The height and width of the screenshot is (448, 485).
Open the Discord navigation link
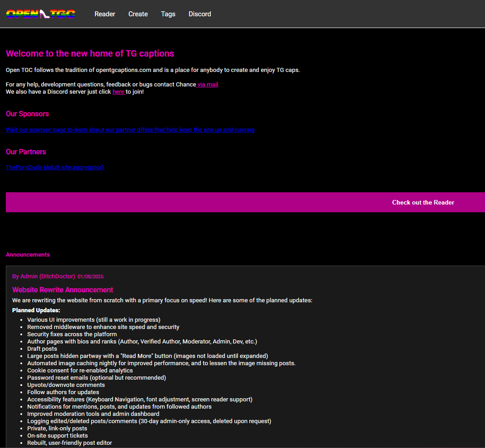(x=200, y=14)
